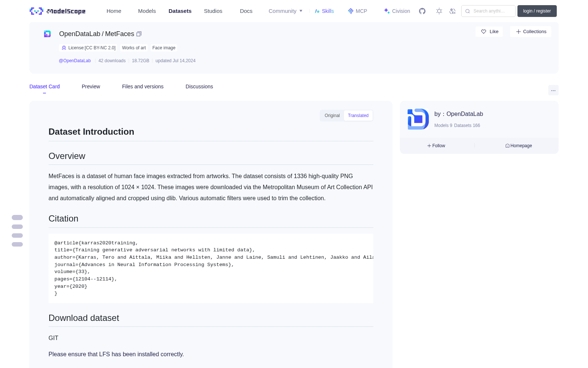588x368 pixels.
Task: Follow the OpenDataLab organization
Action: [x=436, y=146]
